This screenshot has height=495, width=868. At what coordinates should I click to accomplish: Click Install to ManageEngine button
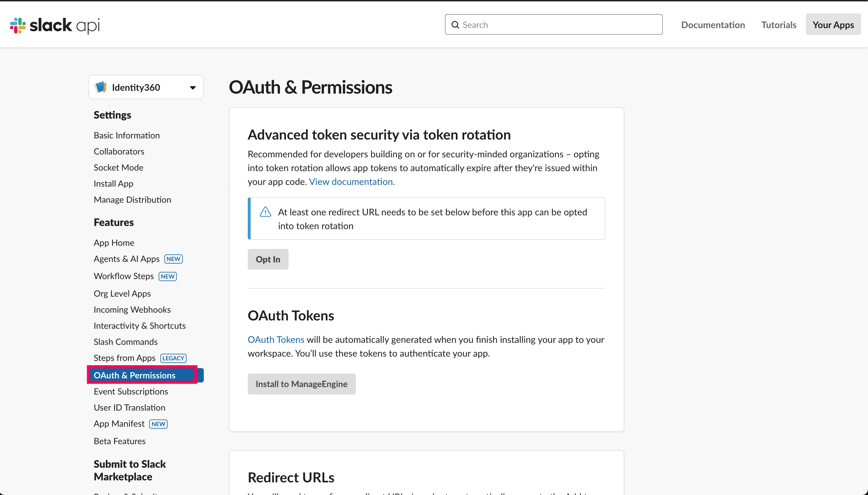[x=302, y=384]
